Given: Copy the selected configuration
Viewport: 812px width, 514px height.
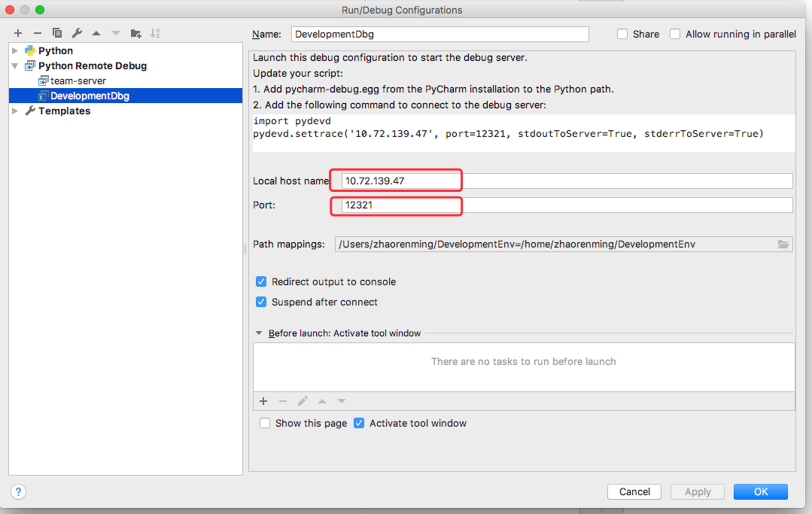Looking at the screenshot, I should click(57, 33).
